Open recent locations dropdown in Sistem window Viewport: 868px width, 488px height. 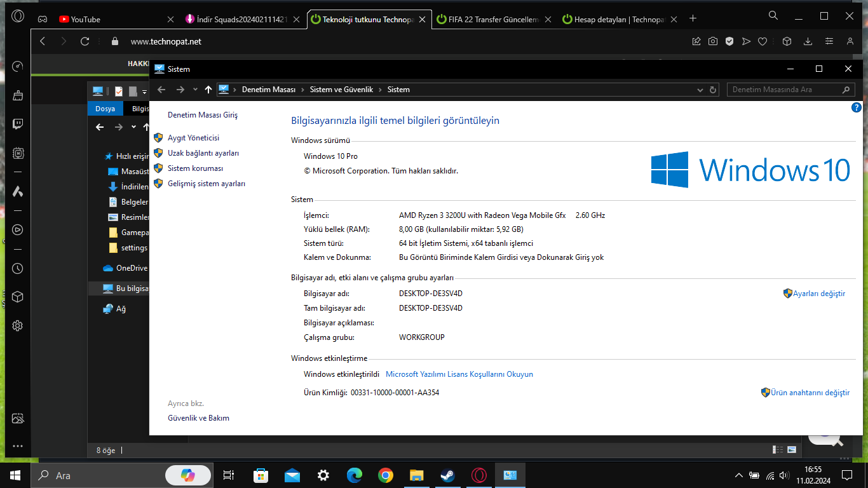195,90
